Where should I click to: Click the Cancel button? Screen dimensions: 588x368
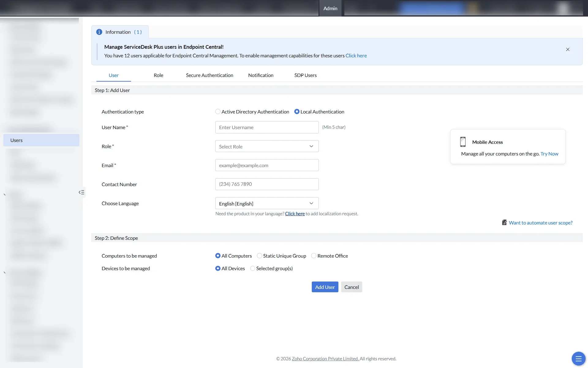tap(352, 287)
